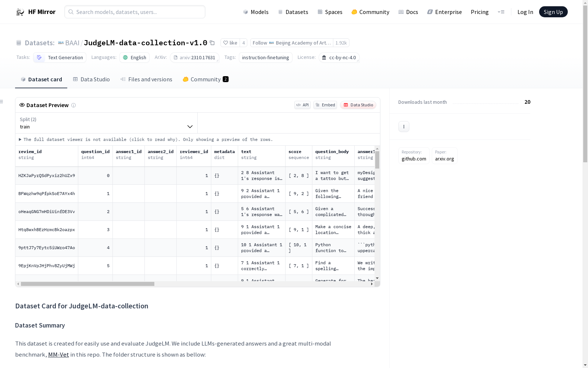The height and width of the screenshot is (368, 588).
Task: Click the table's scroll-down arrow
Action: click(377, 278)
